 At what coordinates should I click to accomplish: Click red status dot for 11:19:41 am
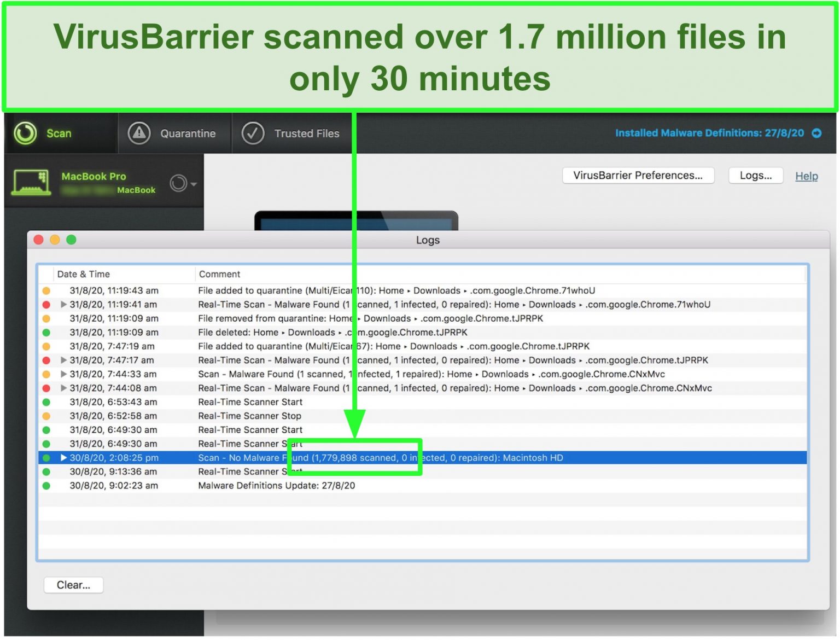pyautogui.click(x=46, y=305)
